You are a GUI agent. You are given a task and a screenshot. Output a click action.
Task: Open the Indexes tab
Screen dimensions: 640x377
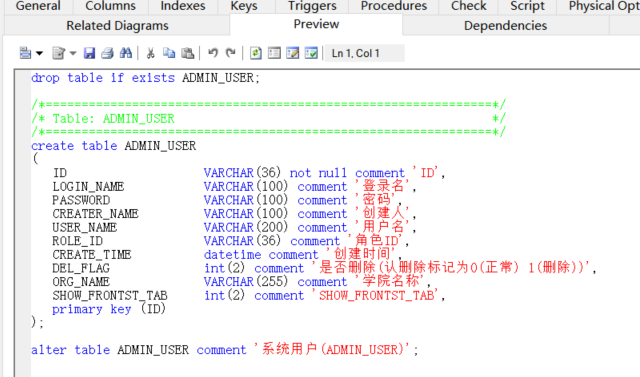(183, 7)
